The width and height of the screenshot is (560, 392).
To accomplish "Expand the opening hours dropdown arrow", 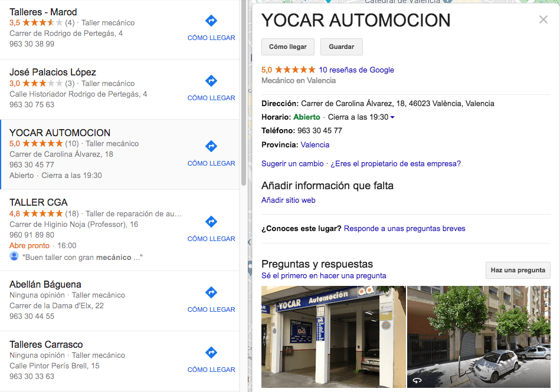I will (392, 117).
